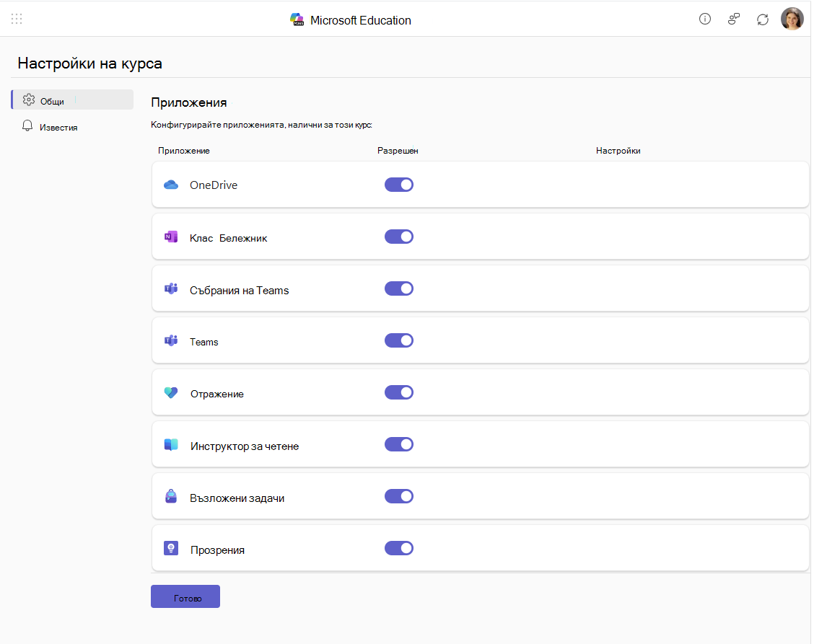The height and width of the screenshot is (644, 814).
Task: Click the Приложения section heading
Action: pos(189,102)
